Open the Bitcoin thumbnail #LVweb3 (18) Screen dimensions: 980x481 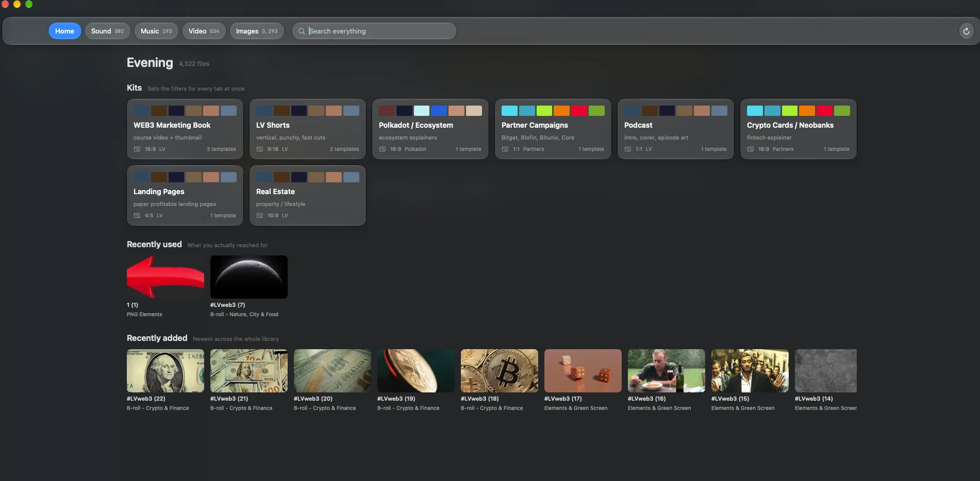coord(500,371)
